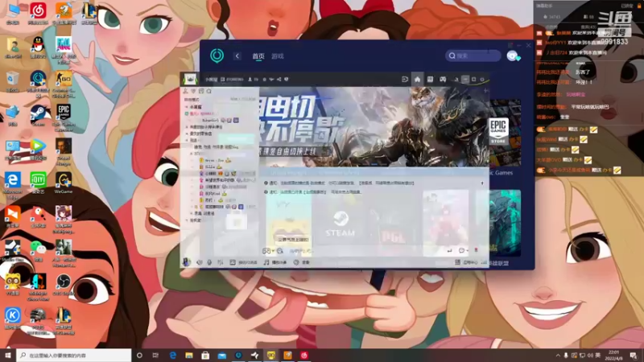
Task: Open the Fall Guys desktop shortcut
Action: [64, 50]
